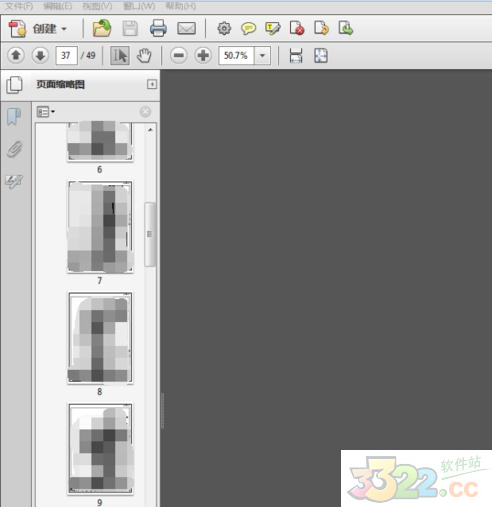Open the thumbnail panel options dropdown
This screenshot has height=507, width=492.
pyautogui.click(x=46, y=112)
